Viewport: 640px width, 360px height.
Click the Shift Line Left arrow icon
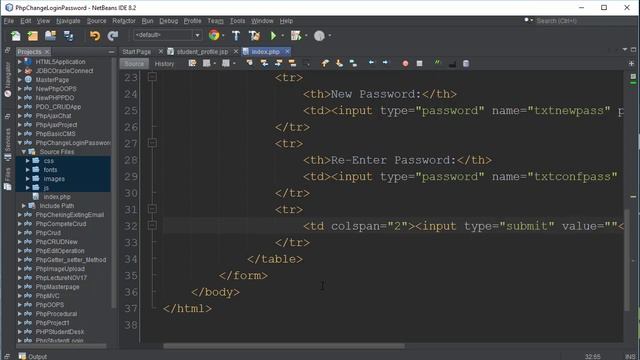(371, 62)
